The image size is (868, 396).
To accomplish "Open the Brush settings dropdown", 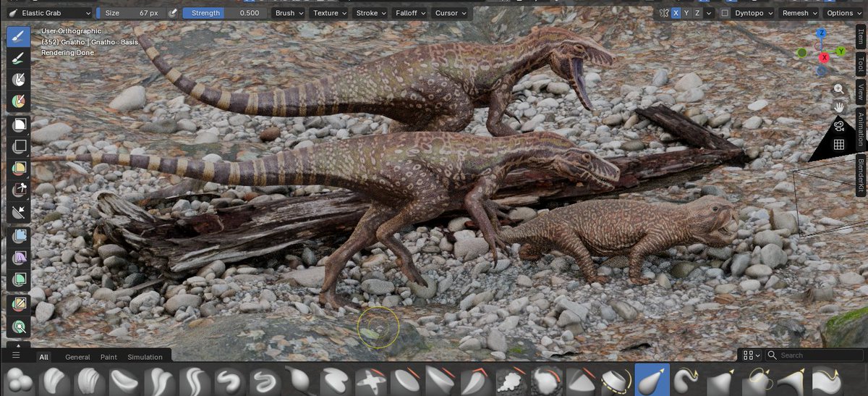I will click(289, 13).
